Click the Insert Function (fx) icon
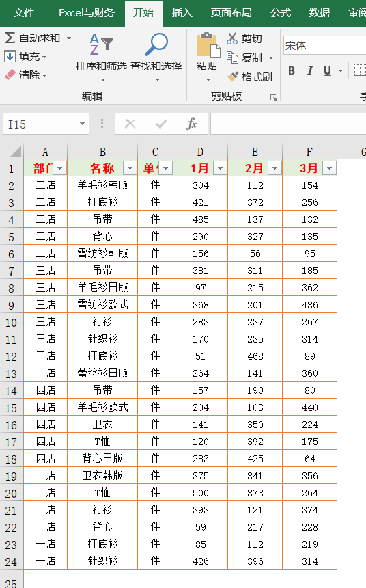The image size is (366, 588). (x=191, y=124)
